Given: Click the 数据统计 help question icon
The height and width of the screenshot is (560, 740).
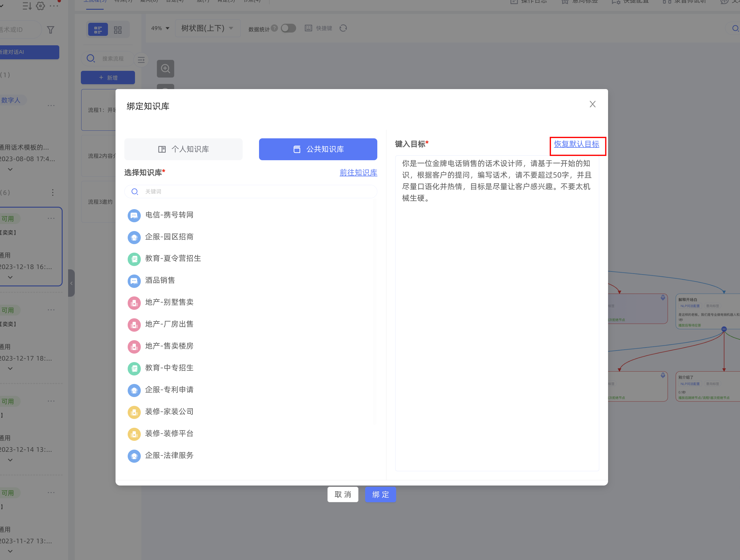Looking at the screenshot, I should (274, 28).
